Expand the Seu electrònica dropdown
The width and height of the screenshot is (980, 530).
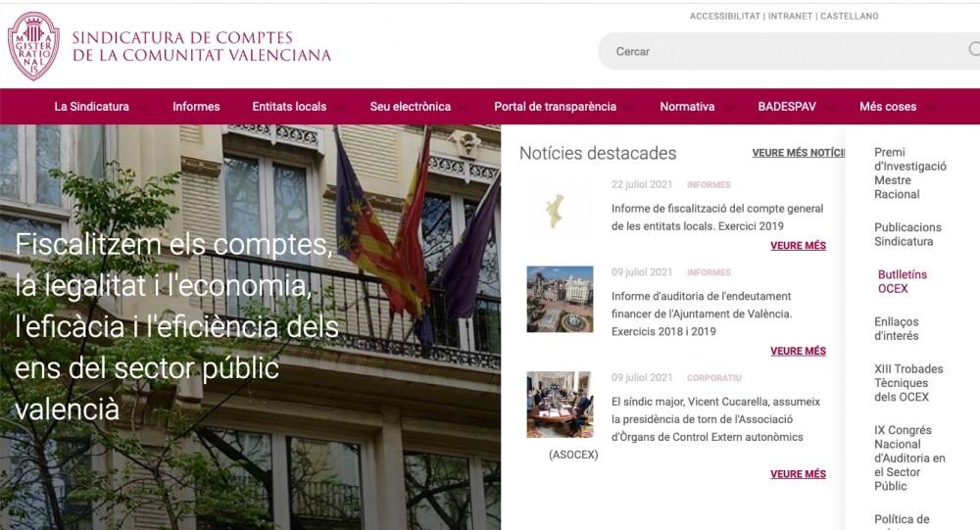click(x=411, y=107)
